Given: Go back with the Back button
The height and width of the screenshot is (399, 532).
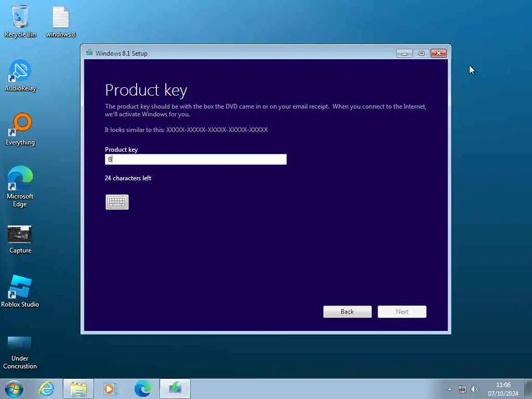Looking at the screenshot, I should click(348, 312).
